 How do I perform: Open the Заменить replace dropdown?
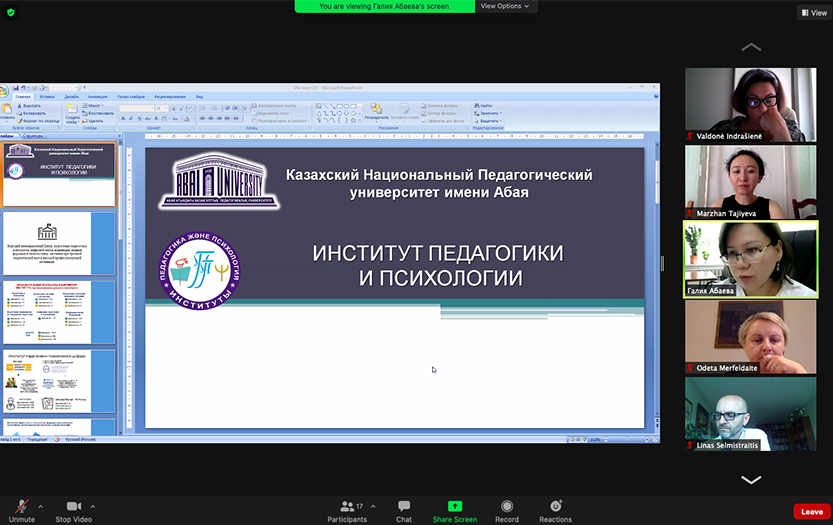tap(488, 113)
